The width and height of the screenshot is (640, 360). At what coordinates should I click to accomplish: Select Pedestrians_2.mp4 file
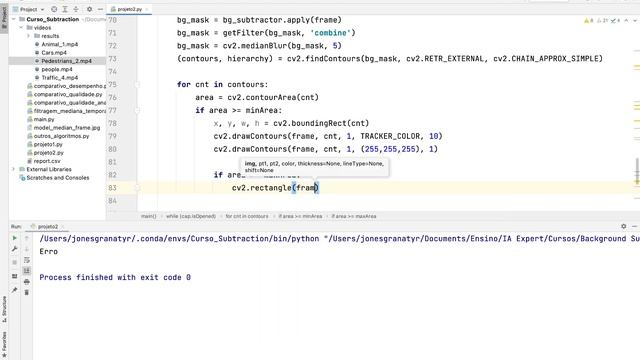click(66, 61)
